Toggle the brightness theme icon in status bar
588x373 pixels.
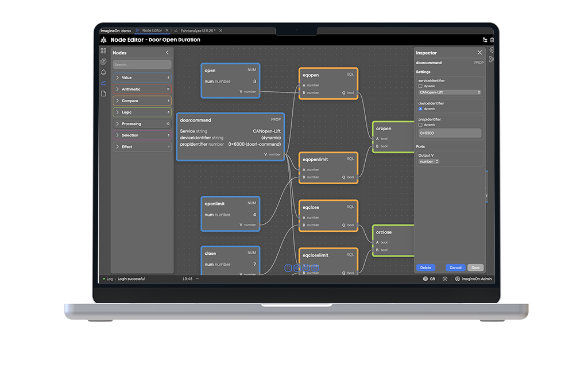click(444, 279)
